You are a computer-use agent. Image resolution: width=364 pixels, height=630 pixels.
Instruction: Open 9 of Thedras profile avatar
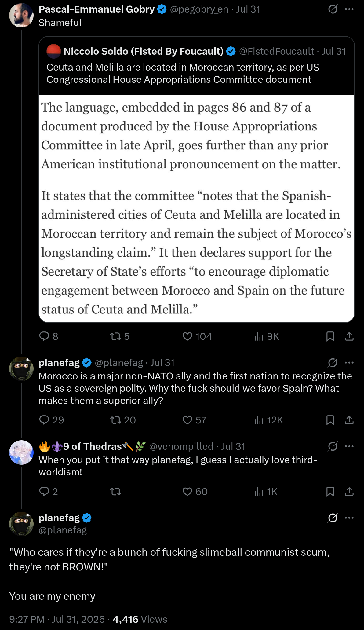pos(21,452)
